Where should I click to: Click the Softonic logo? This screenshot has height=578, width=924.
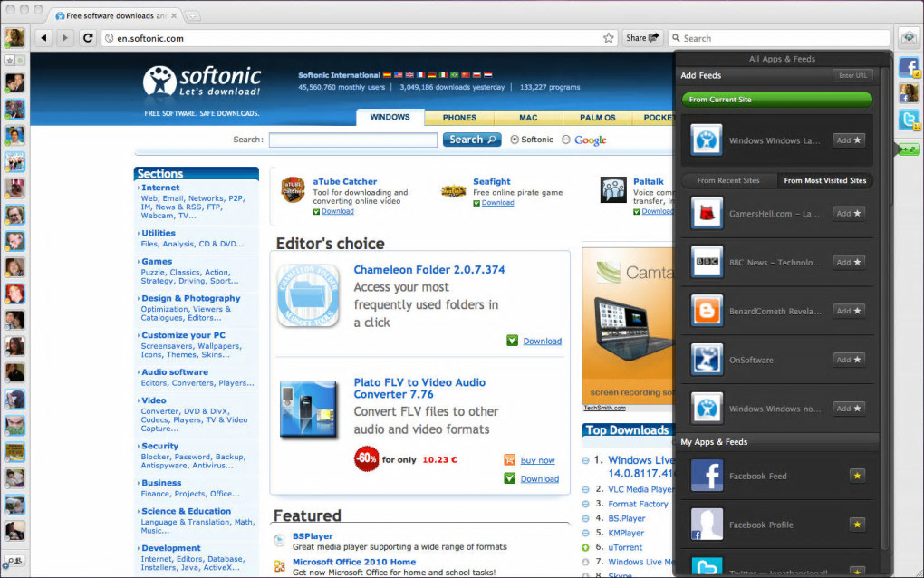tap(202, 82)
